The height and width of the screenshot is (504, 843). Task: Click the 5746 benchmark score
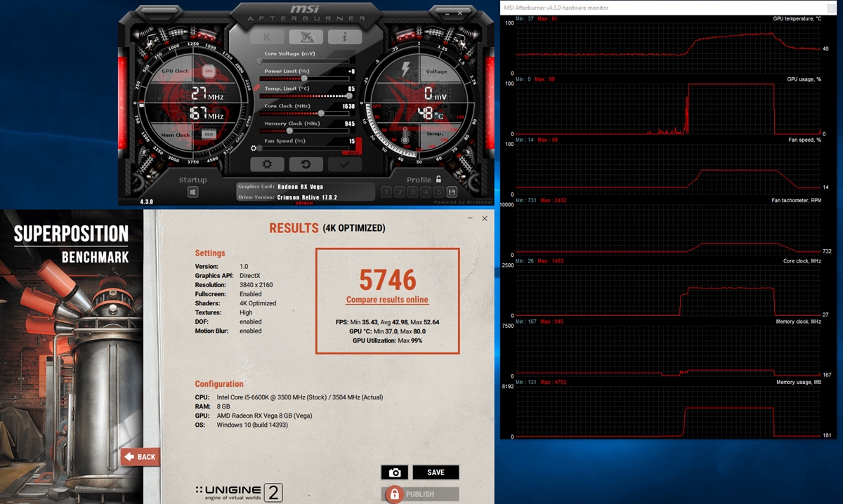coord(388,279)
